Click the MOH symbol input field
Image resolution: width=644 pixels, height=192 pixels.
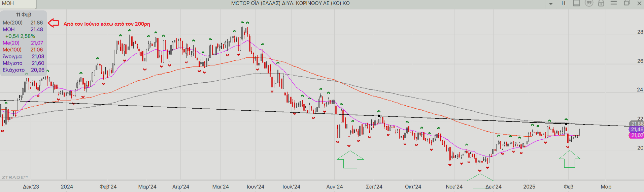pyautogui.click(x=18, y=4)
